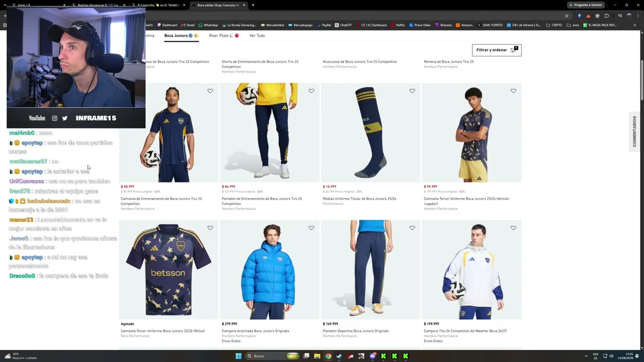
Task: Save Medias Uniforme Titular to wishlist
Action: 413,91
